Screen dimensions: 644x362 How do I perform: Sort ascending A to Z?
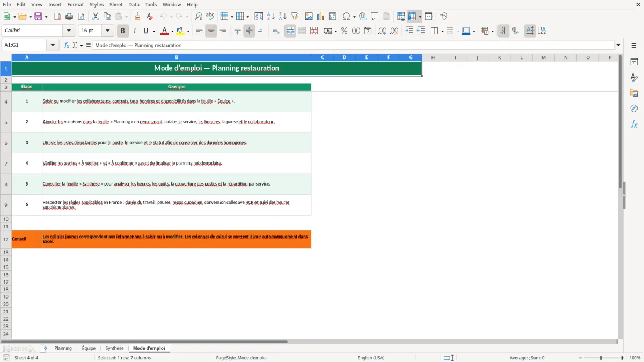[271, 17]
